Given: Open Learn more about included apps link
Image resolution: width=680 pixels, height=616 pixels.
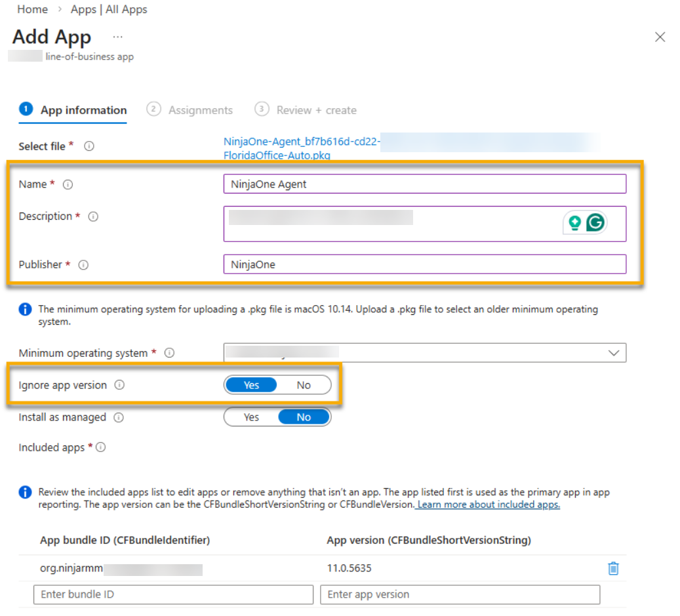Looking at the screenshot, I should point(489,504).
